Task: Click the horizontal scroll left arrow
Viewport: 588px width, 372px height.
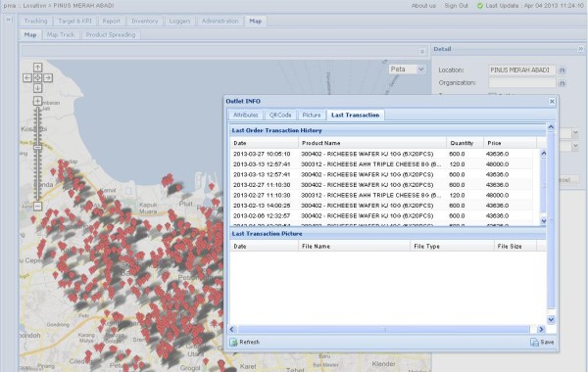Action: (232, 329)
